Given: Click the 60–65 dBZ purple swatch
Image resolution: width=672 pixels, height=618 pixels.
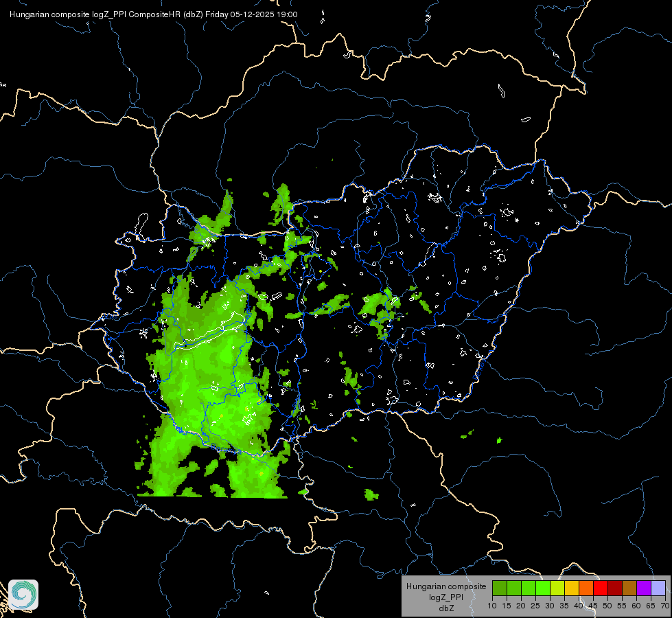Looking at the screenshot, I should point(644,588).
